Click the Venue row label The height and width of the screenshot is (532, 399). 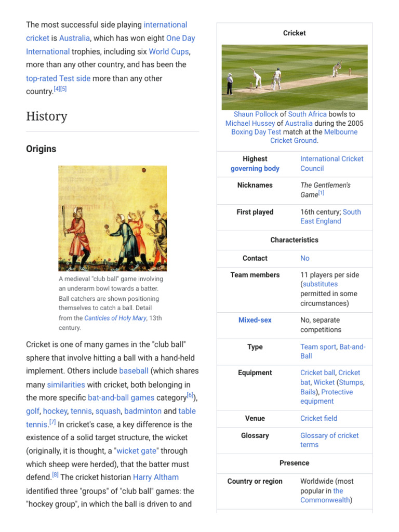[x=255, y=418]
